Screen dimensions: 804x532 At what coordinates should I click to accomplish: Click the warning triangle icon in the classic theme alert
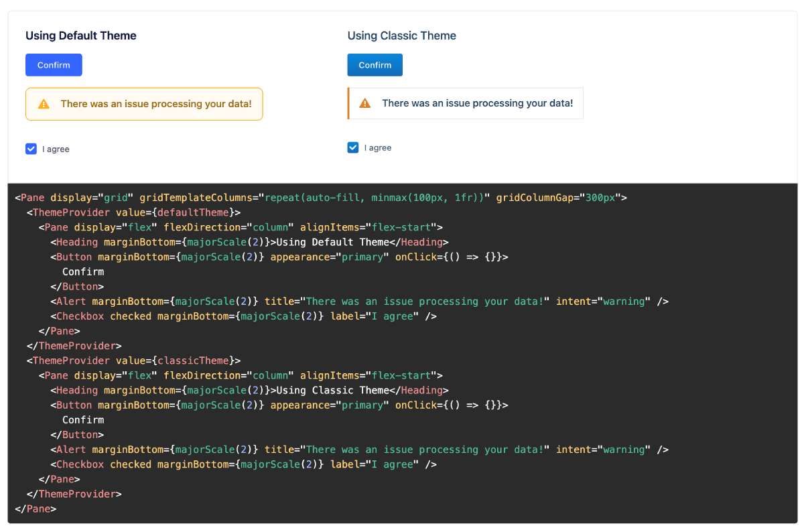364,103
